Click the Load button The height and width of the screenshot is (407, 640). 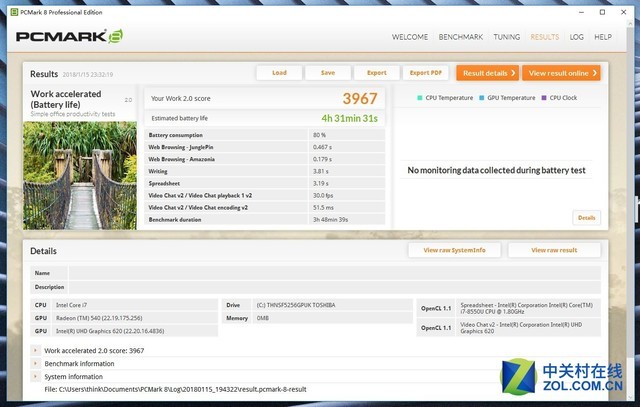[279, 73]
